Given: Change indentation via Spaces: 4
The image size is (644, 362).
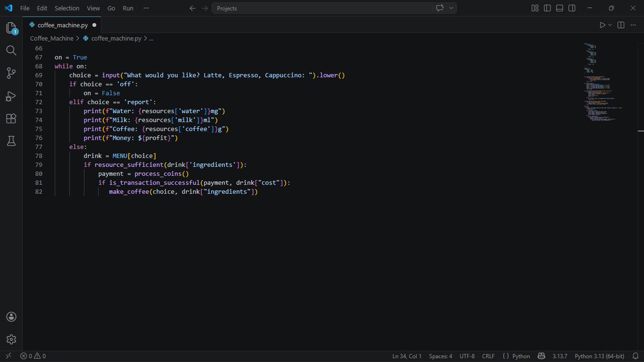Looking at the screenshot, I should 441,356.
